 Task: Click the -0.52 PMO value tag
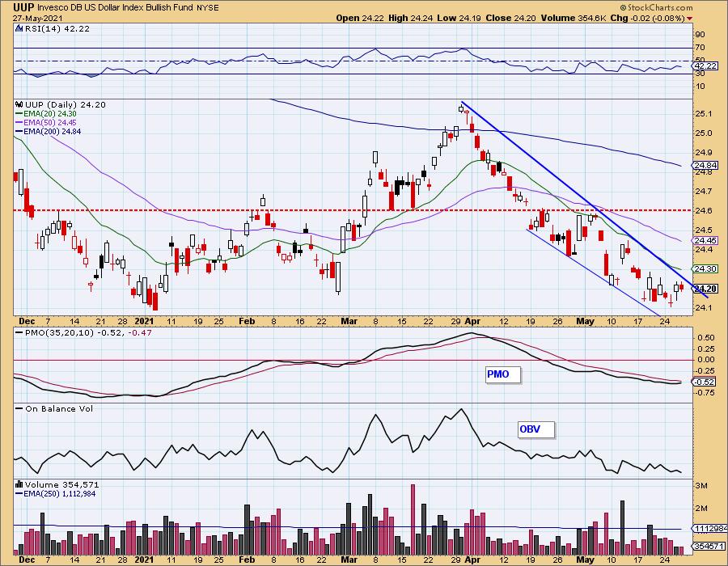(705, 382)
